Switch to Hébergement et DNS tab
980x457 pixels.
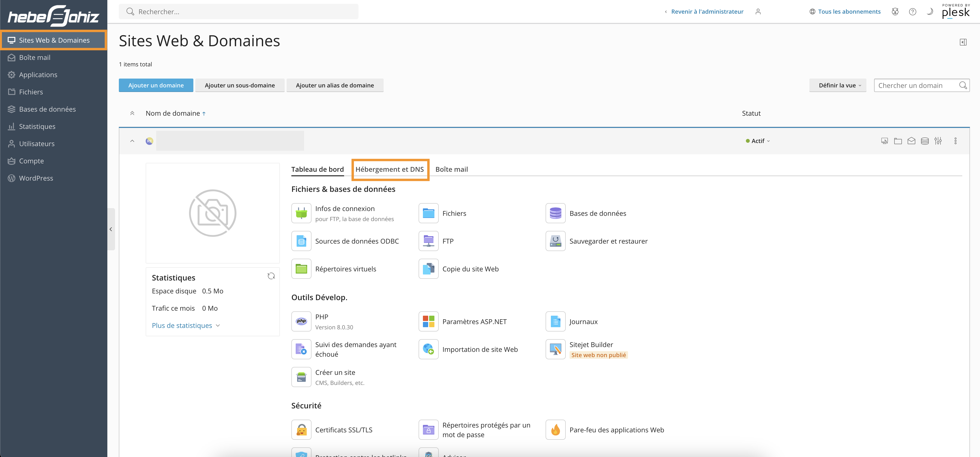390,170
